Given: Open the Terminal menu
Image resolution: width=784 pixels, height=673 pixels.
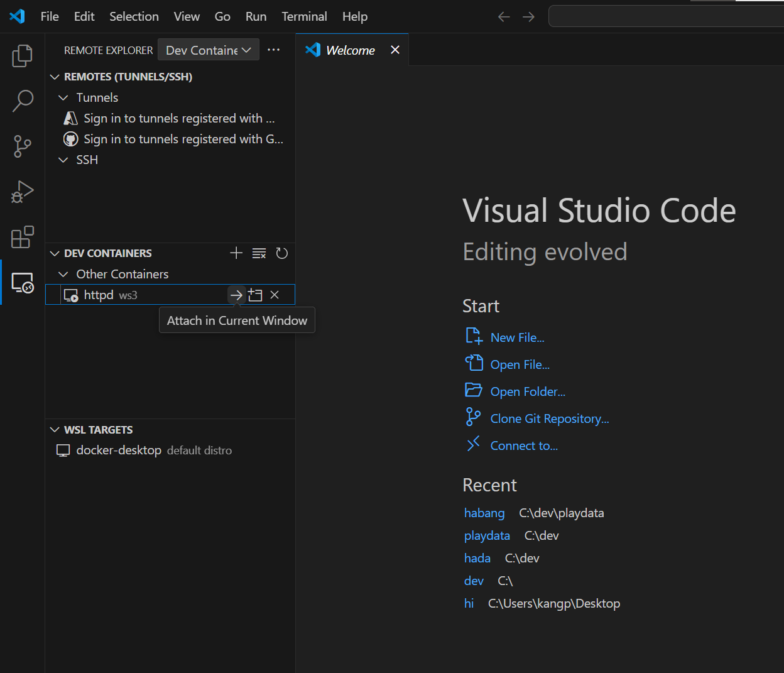Looking at the screenshot, I should click(304, 16).
